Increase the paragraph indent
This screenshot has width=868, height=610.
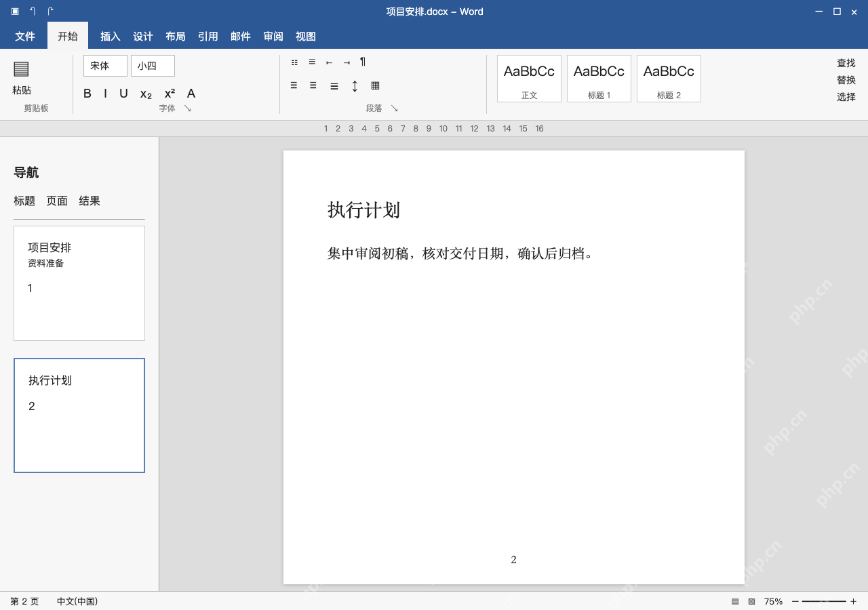(x=347, y=62)
